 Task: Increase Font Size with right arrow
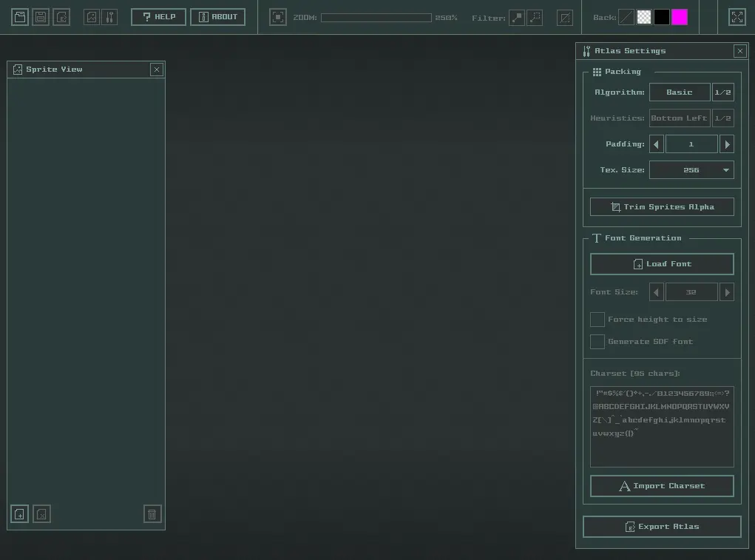727,292
